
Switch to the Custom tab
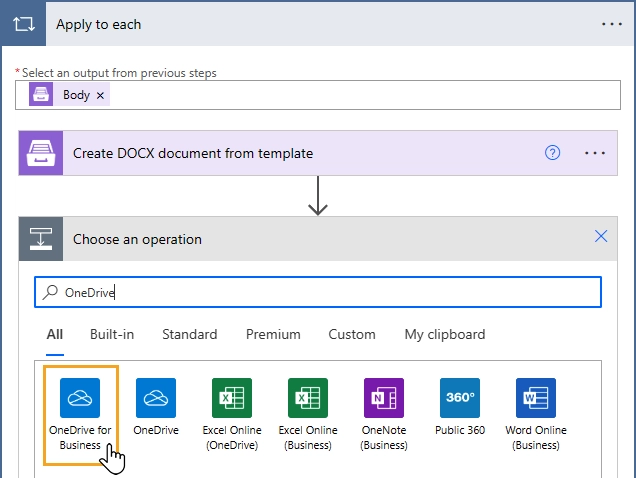tap(352, 334)
